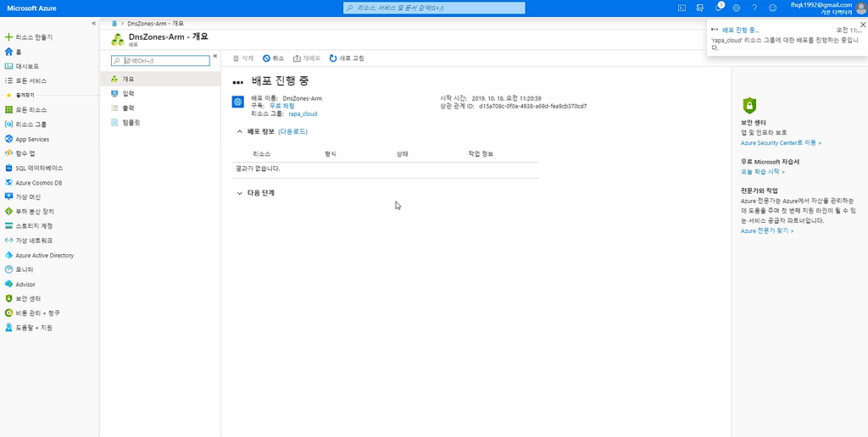
Task: Open directory and subscription filter icon
Action: 700,8
